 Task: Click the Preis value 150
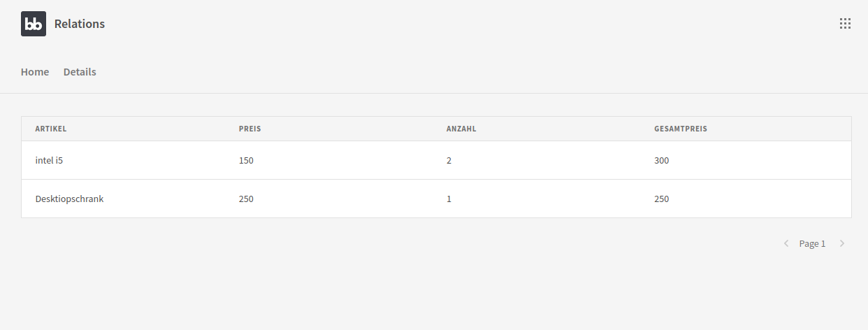246,161
